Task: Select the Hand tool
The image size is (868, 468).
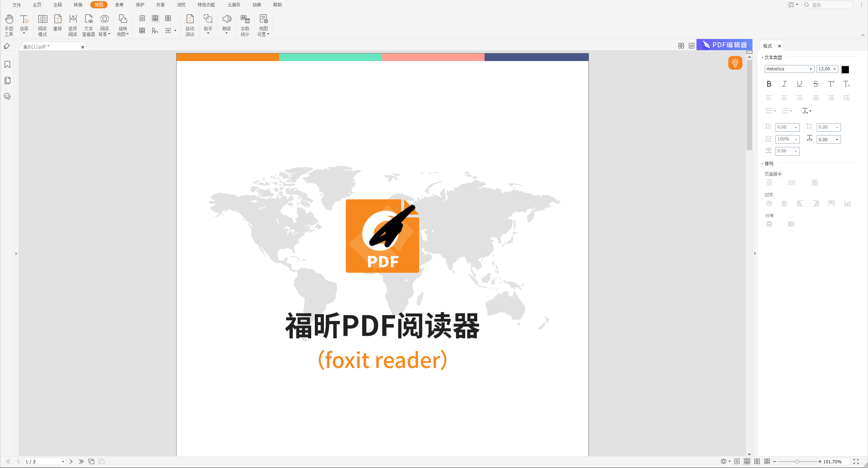Action: (x=9, y=24)
